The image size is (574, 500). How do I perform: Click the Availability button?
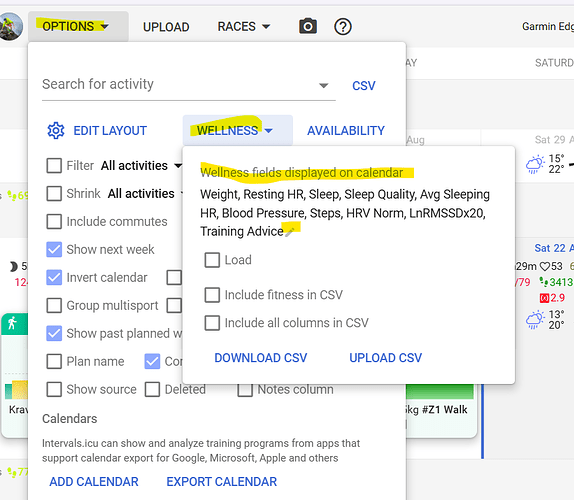pos(346,131)
